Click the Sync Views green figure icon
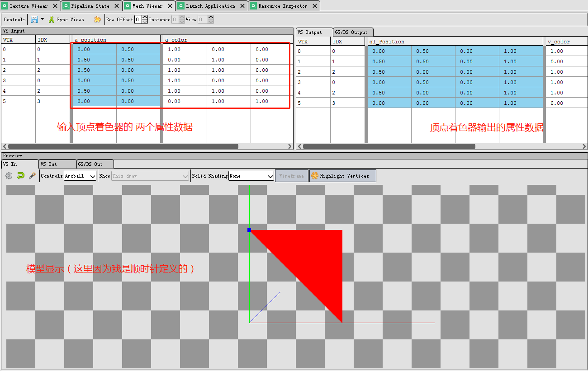 [x=52, y=19]
